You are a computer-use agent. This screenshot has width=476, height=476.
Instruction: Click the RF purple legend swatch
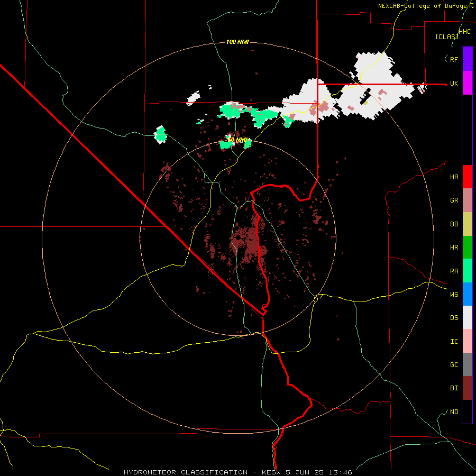[x=467, y=59]
